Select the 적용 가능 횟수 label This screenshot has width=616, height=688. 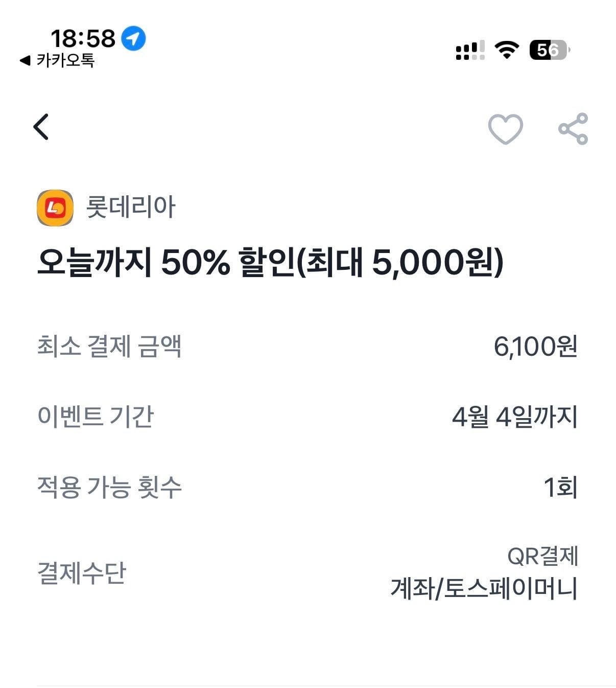[109, 487]
